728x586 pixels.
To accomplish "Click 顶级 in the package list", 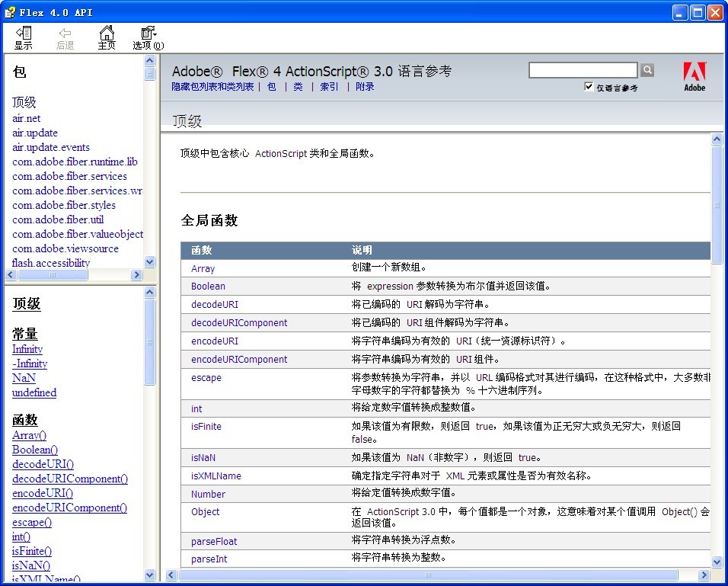I will coord(24,102).
